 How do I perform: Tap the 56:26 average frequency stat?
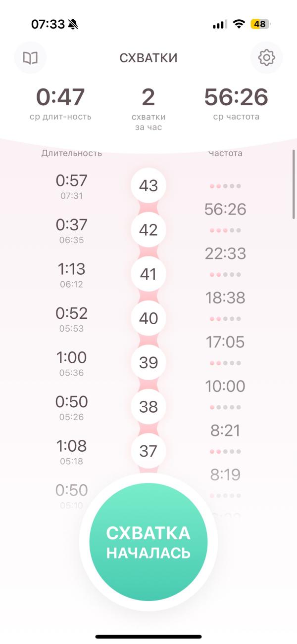(x=236, y=102)
